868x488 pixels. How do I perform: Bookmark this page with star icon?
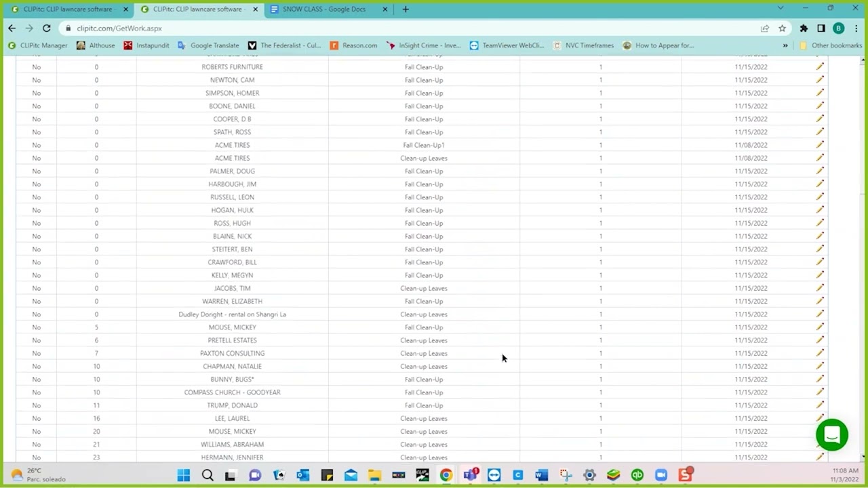(x=782, y=28)
